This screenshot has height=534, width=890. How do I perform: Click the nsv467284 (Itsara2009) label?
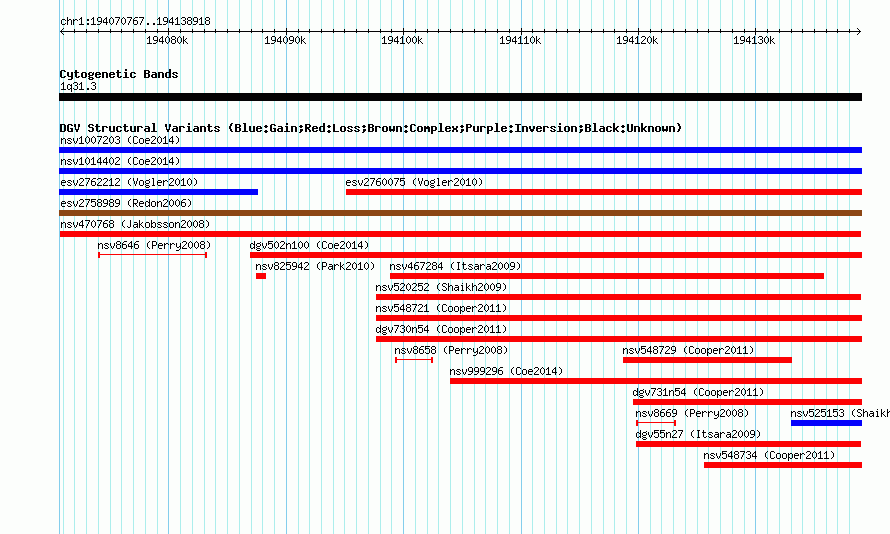[455, 266]
